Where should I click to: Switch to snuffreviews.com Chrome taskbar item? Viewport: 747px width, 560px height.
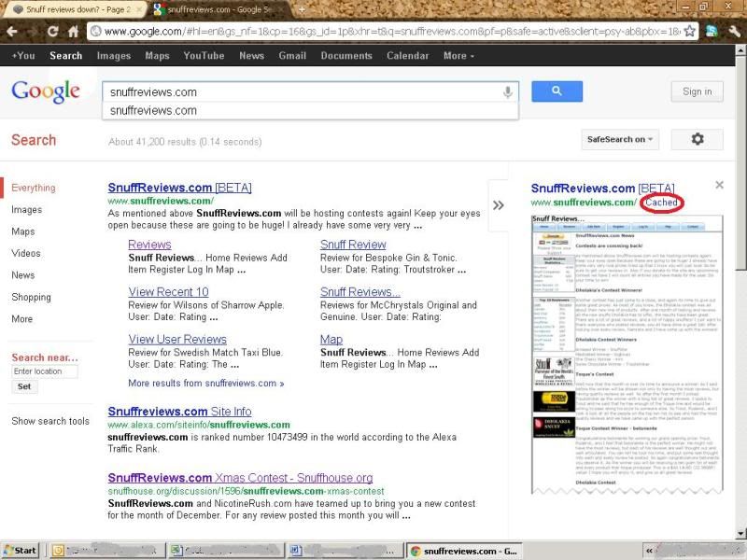pos(464,551)
